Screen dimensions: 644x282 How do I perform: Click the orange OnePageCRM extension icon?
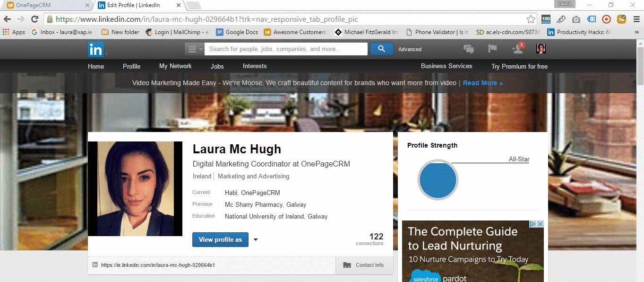coord(622,19)
